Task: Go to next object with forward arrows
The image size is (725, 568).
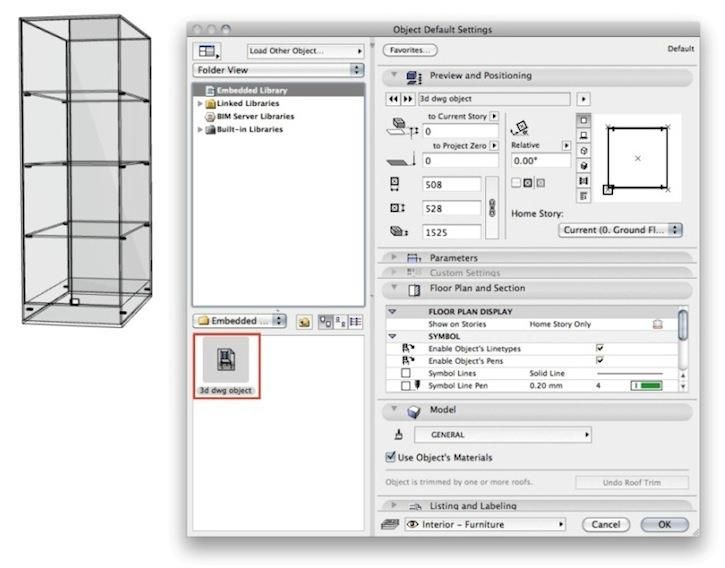Action: [408, 99]
